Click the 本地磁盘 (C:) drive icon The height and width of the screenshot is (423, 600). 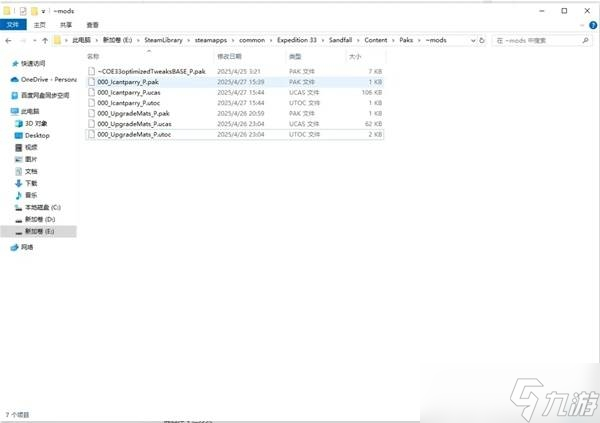(18, 207)
